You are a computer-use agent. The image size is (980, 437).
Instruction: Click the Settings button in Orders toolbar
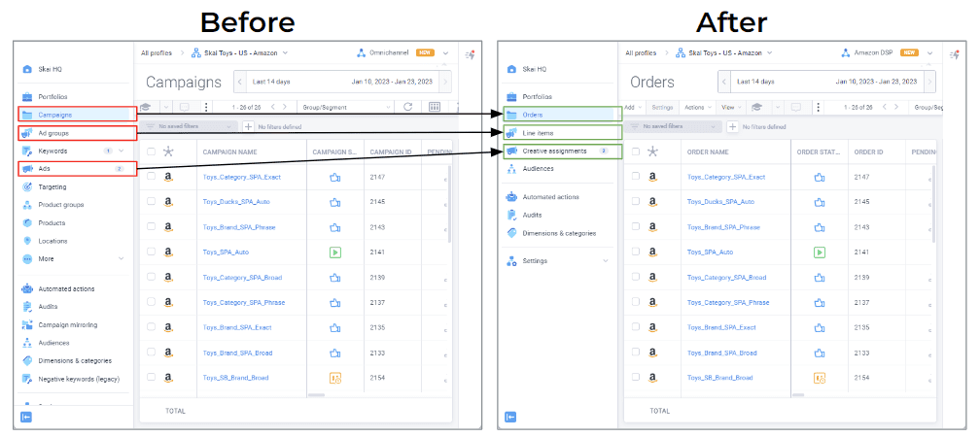662,108
